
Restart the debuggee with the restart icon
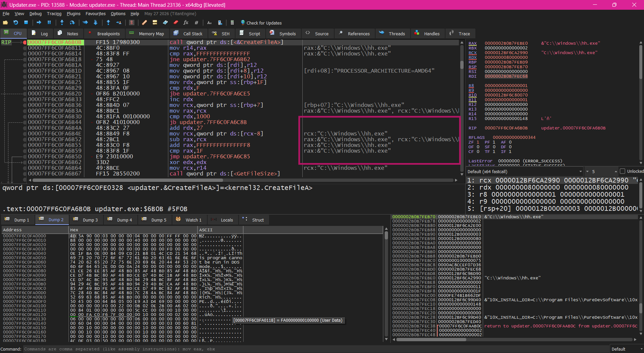point(16,23)
